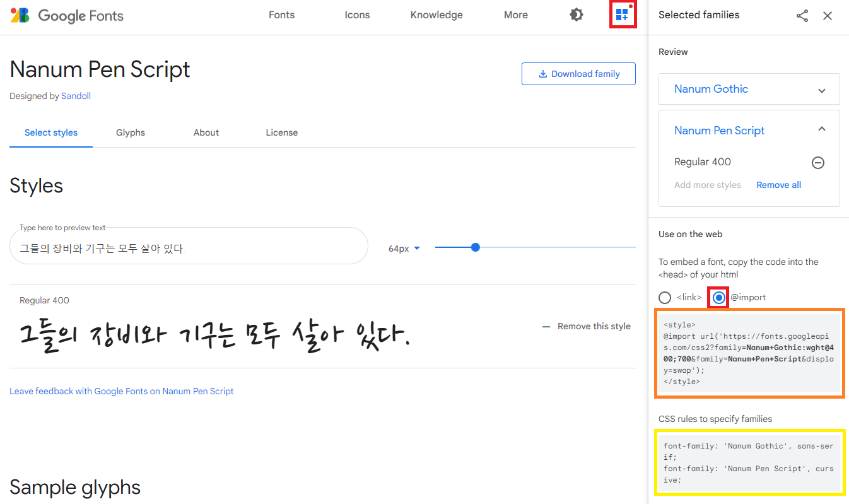Switch to the Select styles tab

(51, 132)
